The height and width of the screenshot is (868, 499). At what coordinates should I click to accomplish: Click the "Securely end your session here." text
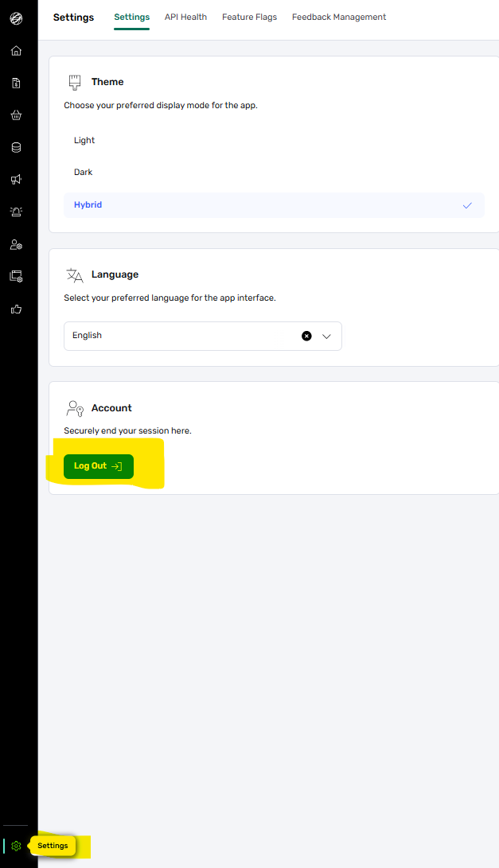127,430
